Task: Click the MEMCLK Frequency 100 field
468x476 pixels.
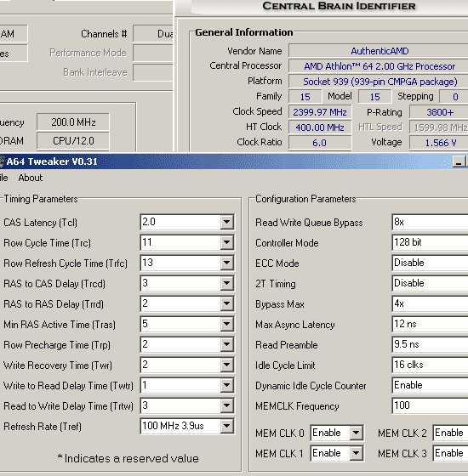Action: coord(430,405)
